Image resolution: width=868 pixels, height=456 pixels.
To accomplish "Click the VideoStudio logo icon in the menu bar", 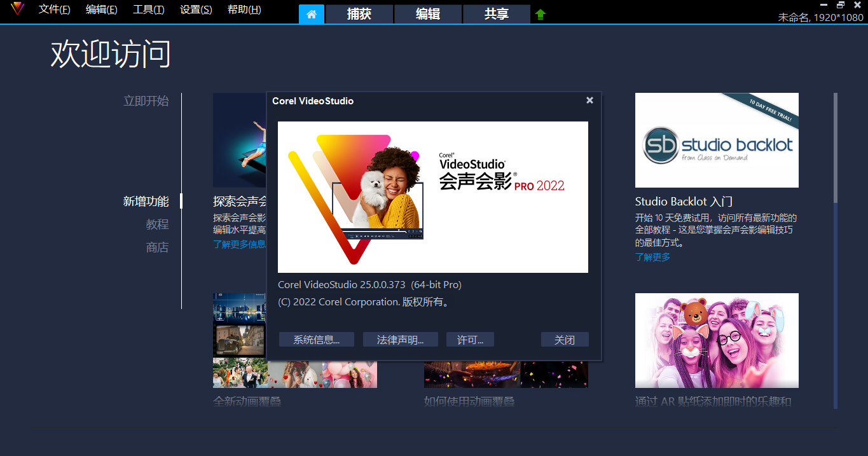I will click(18, 9).
